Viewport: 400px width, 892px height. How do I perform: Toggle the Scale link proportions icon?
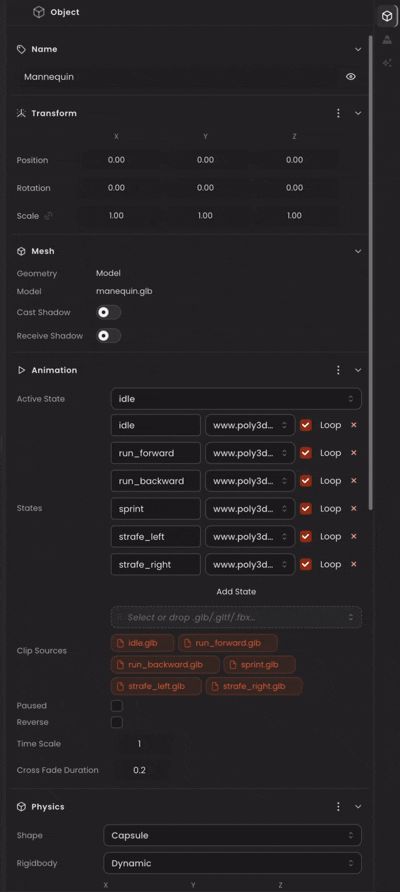48,216
